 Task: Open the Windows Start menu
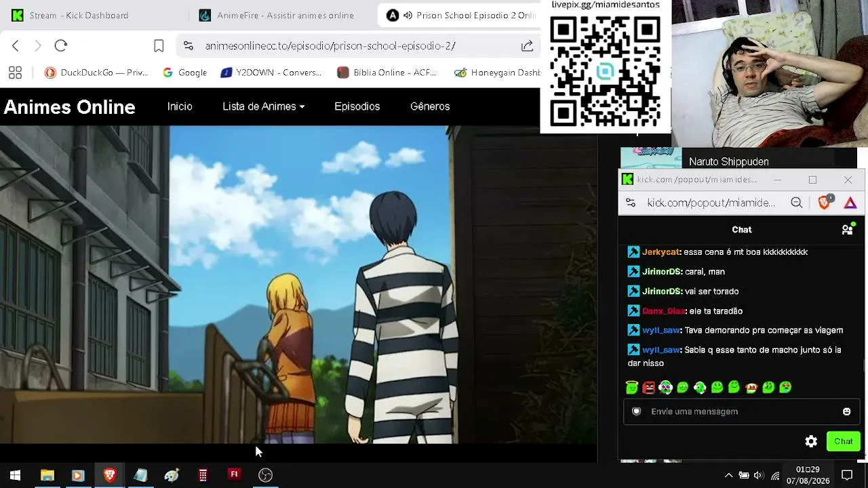15,475
